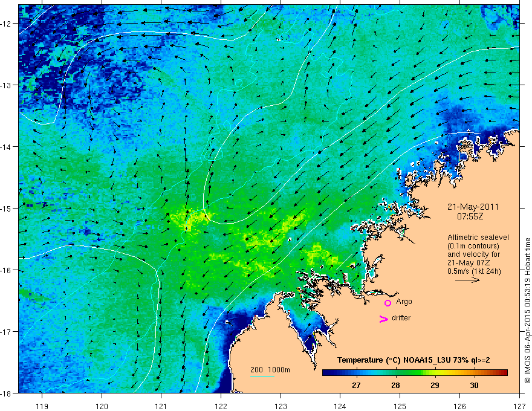Click the 30 label on temperature scale
Image resolution: width=532 pixels, height=411 pixels.
pyautogui.click(x=474, y=385)
